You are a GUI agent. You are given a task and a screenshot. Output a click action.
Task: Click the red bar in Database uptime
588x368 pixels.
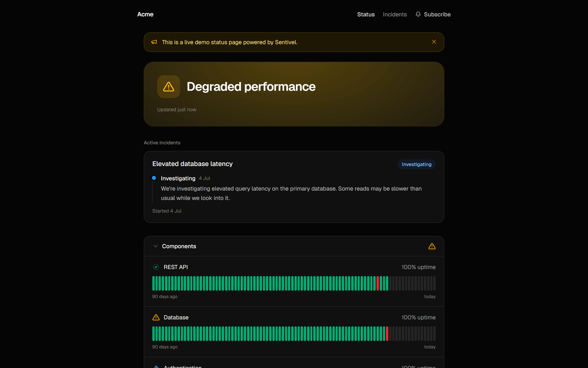(x=387, y=333)
